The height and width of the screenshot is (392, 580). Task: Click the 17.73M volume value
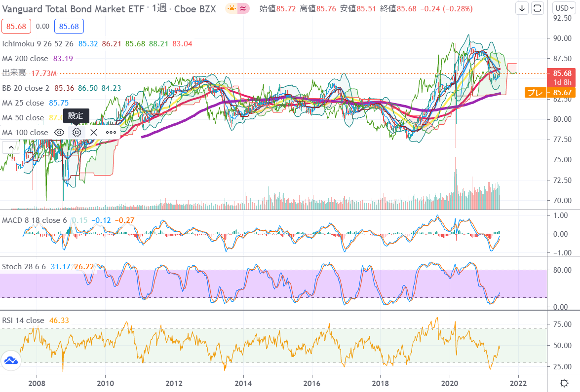[43, 73]
